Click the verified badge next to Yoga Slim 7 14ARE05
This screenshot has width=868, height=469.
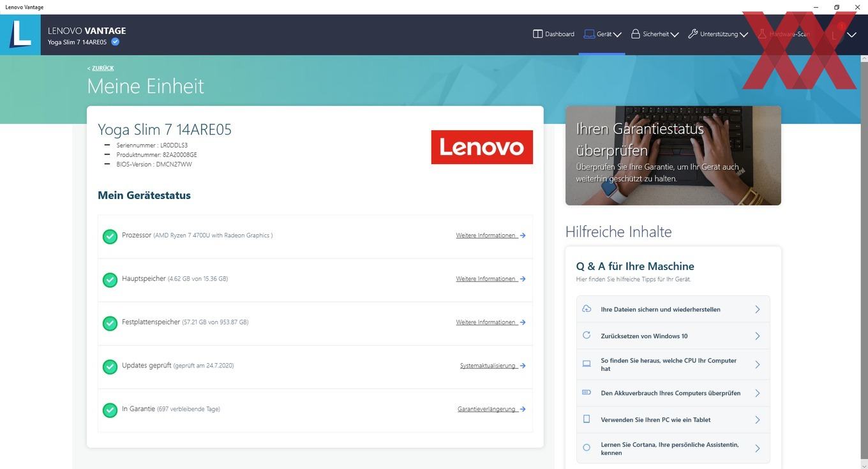(115, 42)
